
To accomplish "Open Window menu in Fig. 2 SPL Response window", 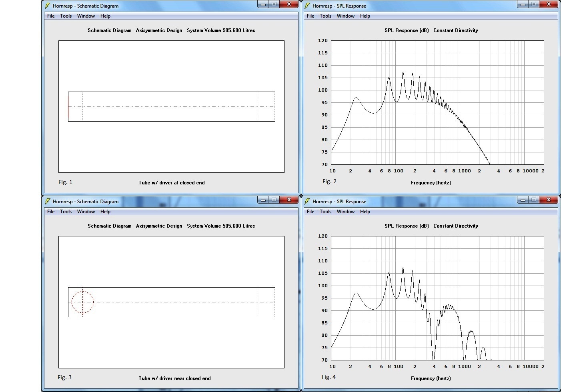I will point(346,16).
